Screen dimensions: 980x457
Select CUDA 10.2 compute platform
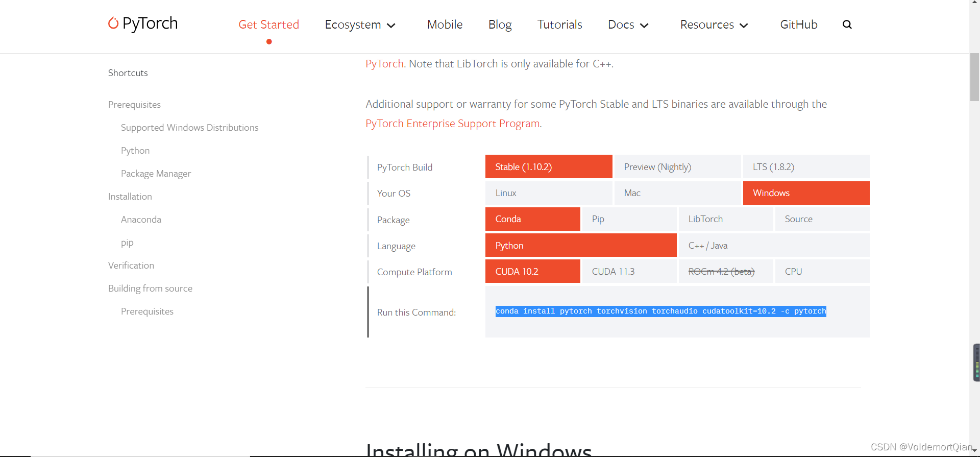[533, 271]
